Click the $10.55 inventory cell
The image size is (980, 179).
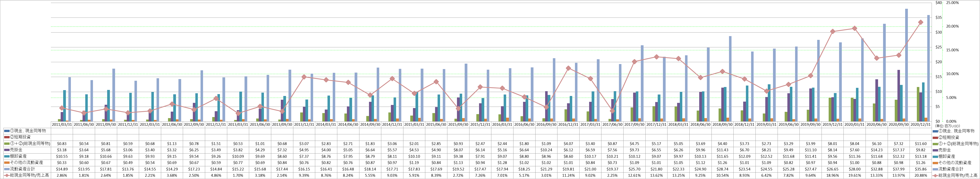62,156
